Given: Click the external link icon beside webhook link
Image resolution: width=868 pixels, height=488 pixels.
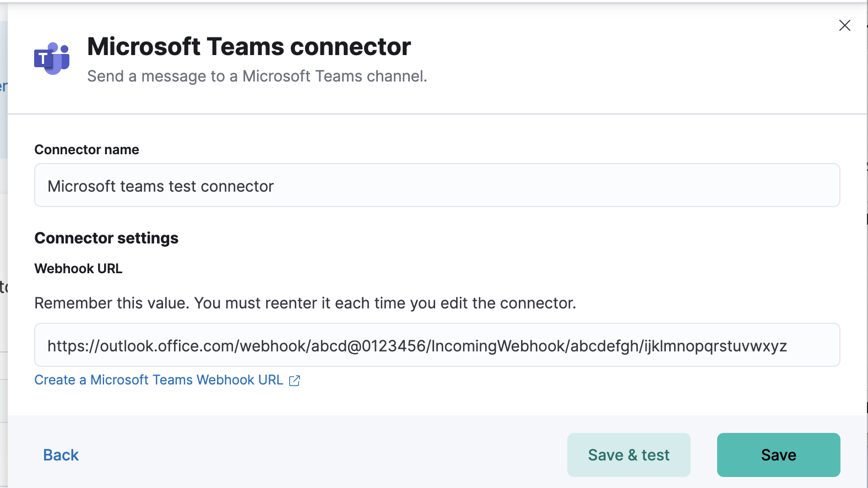Looking at the screenshot, I should pos(295,381).
